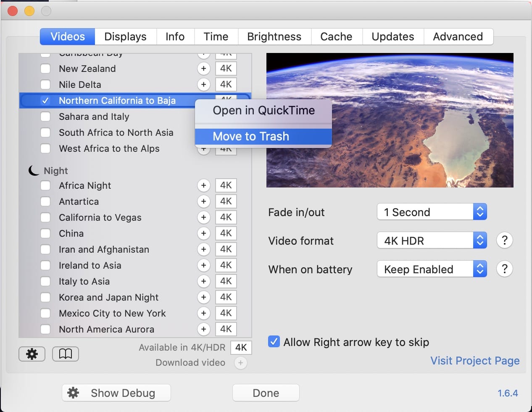Click 4K badge for Antartica row
This screenshot has width=532, height=412.
(226, 201)
